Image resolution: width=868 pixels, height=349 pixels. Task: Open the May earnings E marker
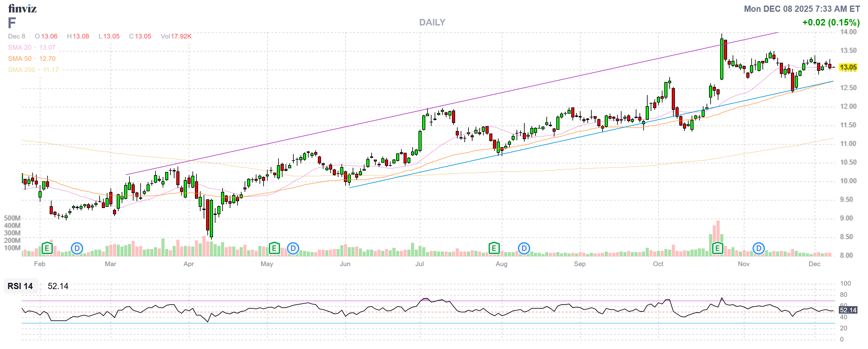(274, 249)
